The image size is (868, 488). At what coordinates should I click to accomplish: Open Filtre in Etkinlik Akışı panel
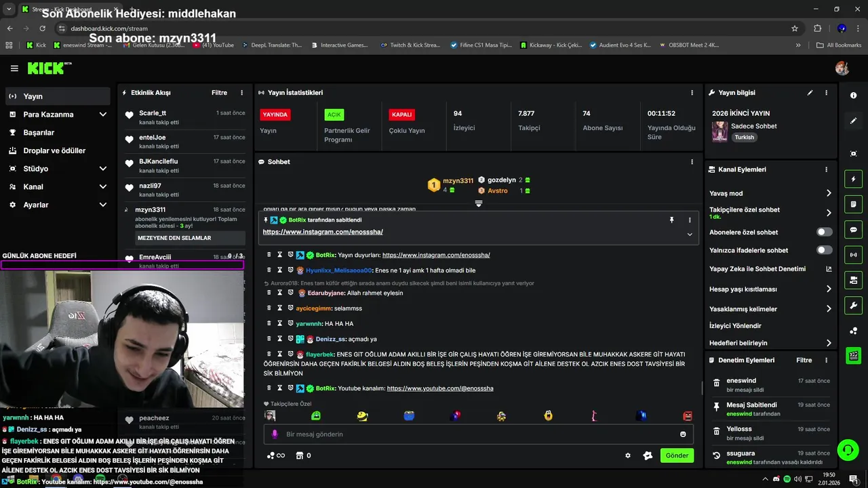tap(219, 93)
